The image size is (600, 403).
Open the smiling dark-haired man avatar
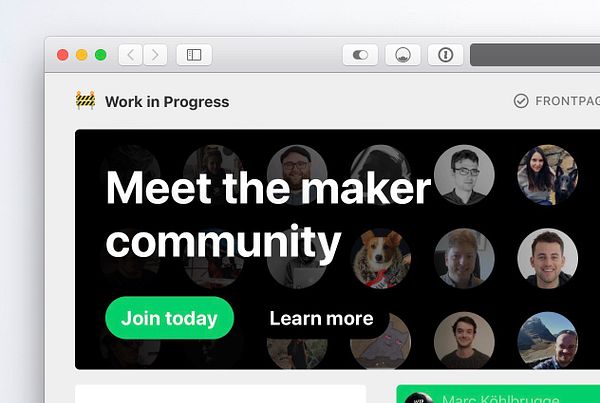pyautogui.click(x=548, y=258)
